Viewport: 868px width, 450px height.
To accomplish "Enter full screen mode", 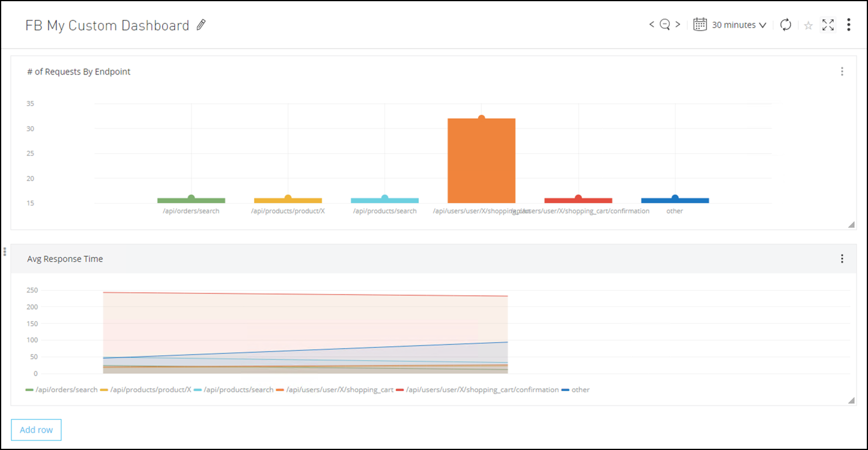I will click(x=828, y=25).
